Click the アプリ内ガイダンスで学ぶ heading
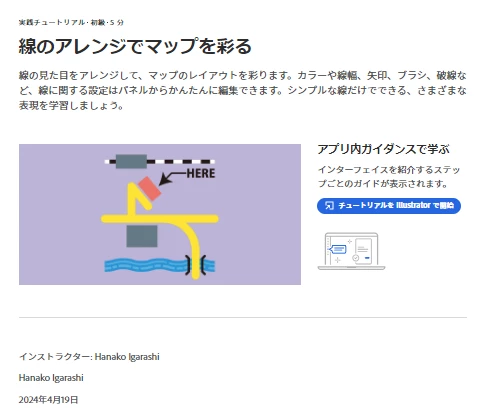This screenshot has width=490, height=416. pos(383,149)
